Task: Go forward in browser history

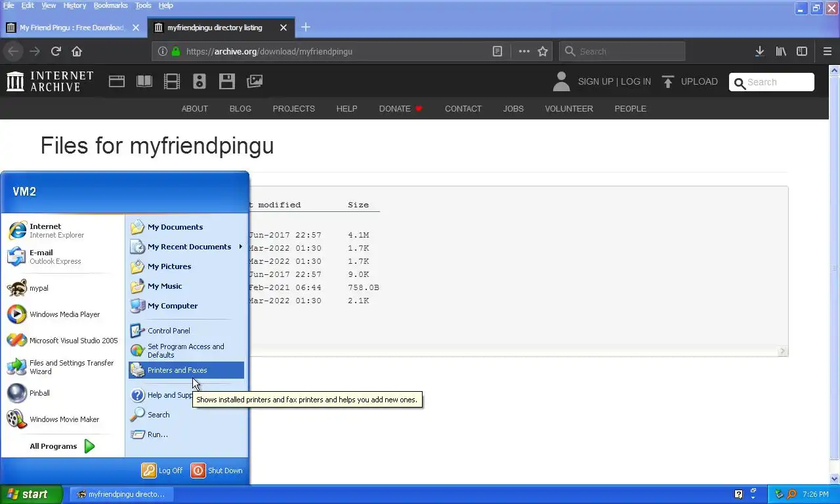Action: (x=35, y=51)
